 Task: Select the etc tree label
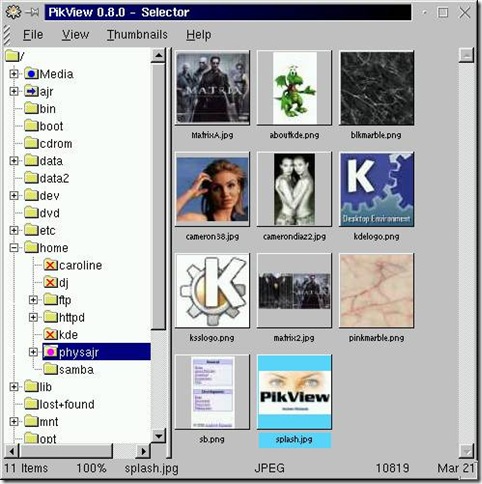47,230
